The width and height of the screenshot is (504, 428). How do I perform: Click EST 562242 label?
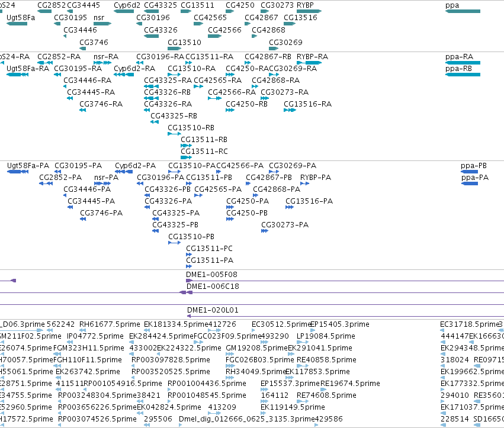pyautogui.click(x=61, y=324)
